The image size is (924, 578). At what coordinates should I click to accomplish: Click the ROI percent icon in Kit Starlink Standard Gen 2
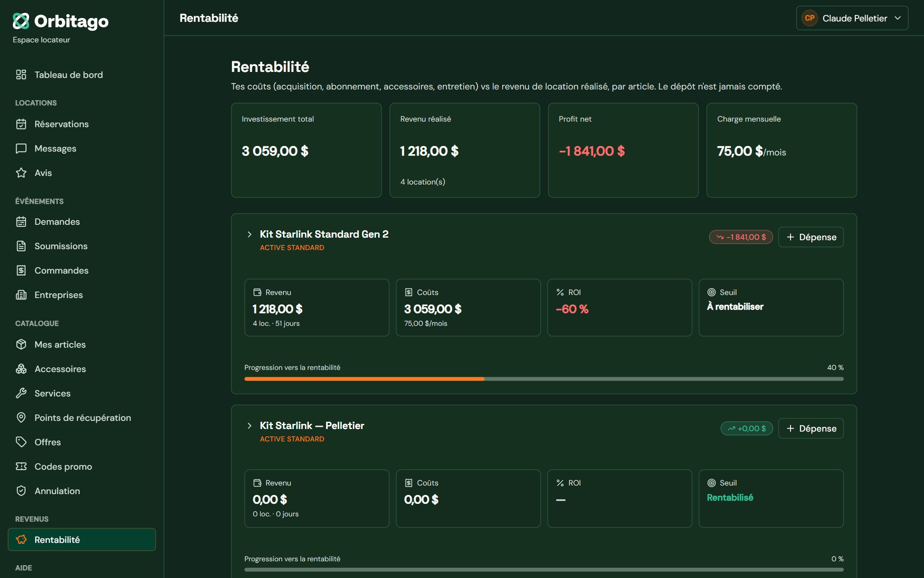click(560, 292)
